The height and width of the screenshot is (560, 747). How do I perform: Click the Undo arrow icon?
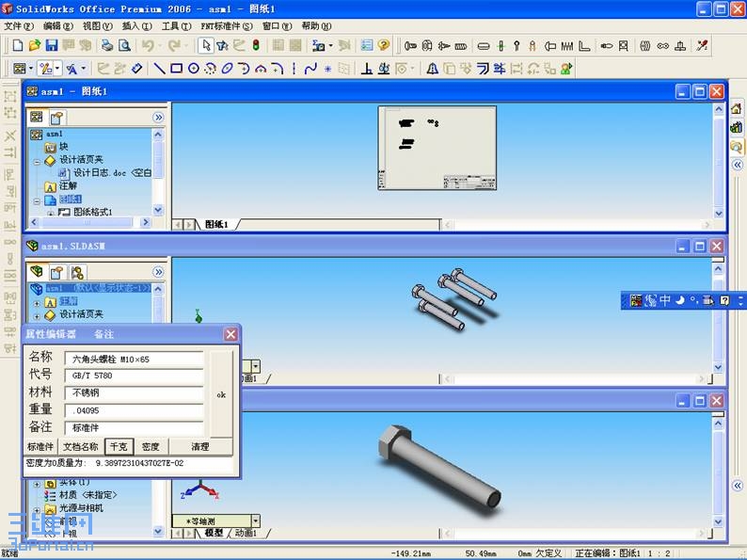click(x=148, y=45)
